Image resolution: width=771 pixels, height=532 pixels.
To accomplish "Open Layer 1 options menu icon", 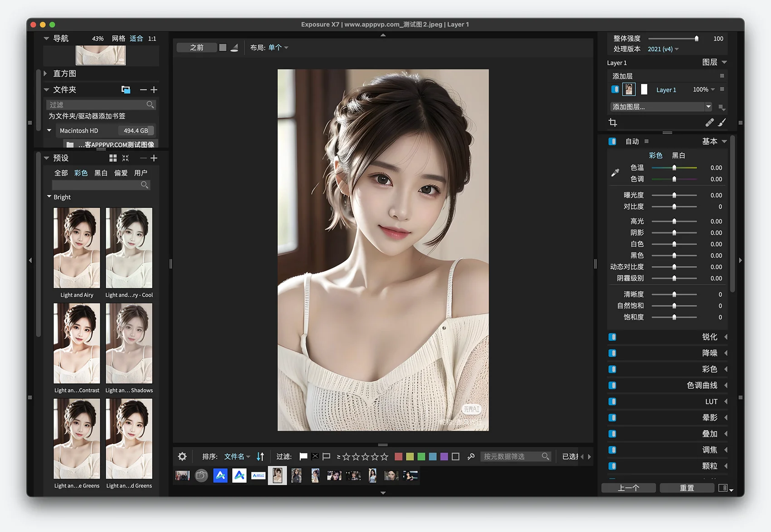I will coord(722,89).
